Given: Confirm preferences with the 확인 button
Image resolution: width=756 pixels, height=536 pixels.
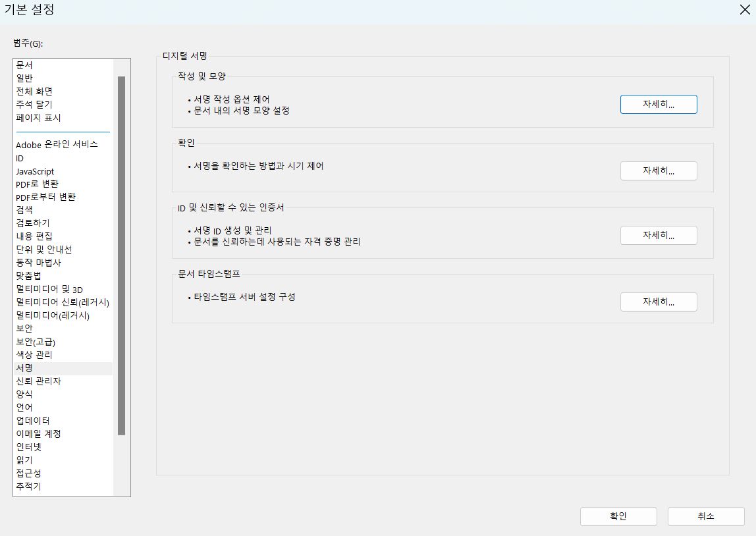Looking at the screenshot, I should (x=618, y=516).
